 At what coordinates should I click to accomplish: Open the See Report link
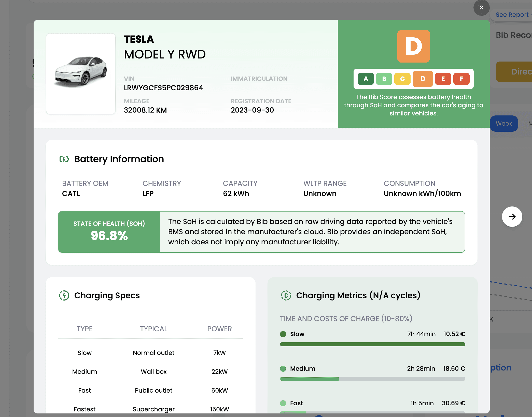click(x=512, y=15)
